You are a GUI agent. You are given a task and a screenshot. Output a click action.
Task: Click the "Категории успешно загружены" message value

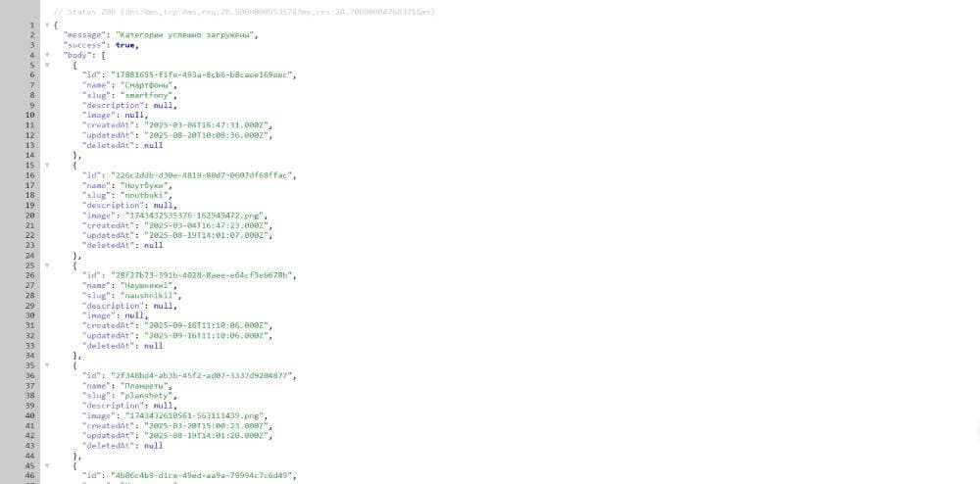(x=186, y=34)
